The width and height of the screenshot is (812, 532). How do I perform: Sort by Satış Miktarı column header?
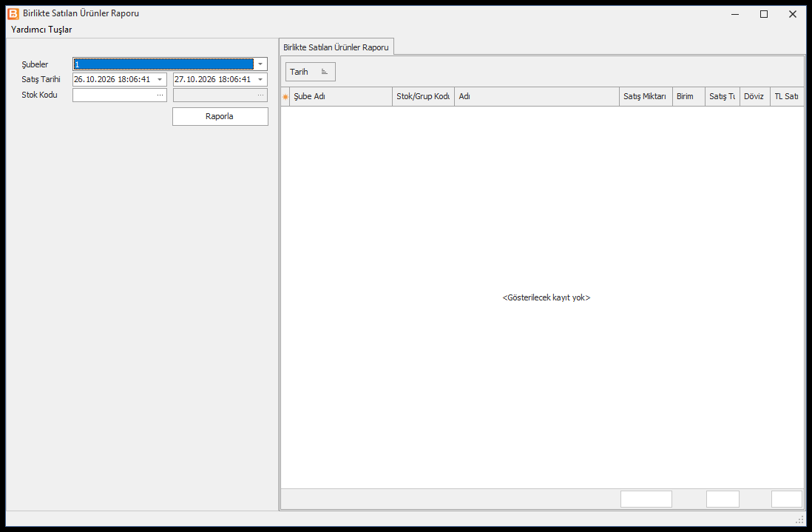tap(646, 97)
